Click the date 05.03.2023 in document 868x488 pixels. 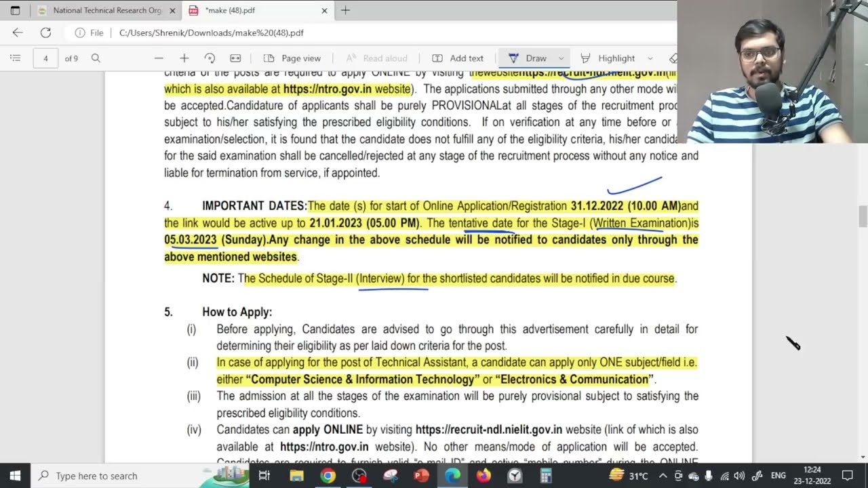[191, 240]
